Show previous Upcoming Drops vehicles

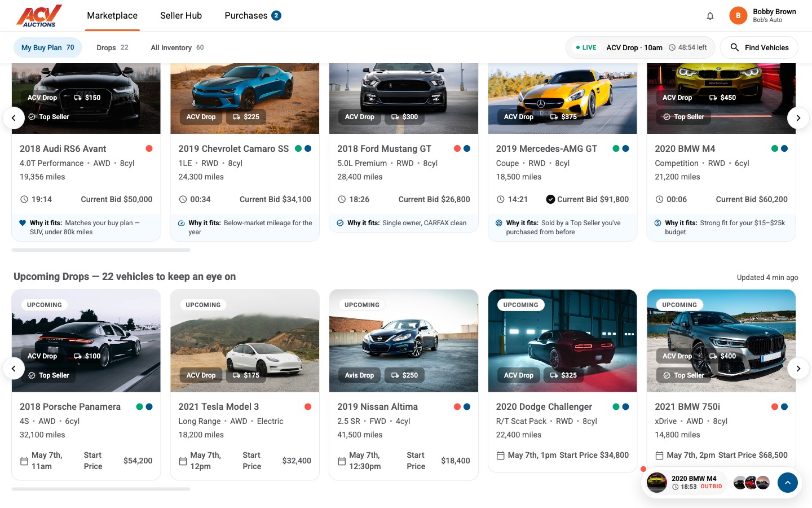tap(14, 369)
